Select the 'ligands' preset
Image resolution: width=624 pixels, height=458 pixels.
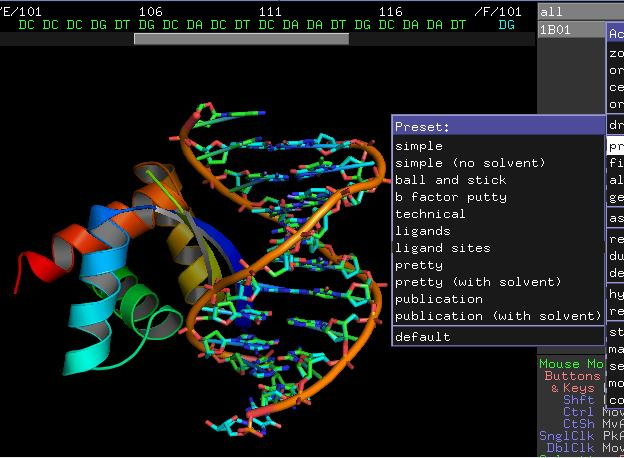tap(423, 231)
